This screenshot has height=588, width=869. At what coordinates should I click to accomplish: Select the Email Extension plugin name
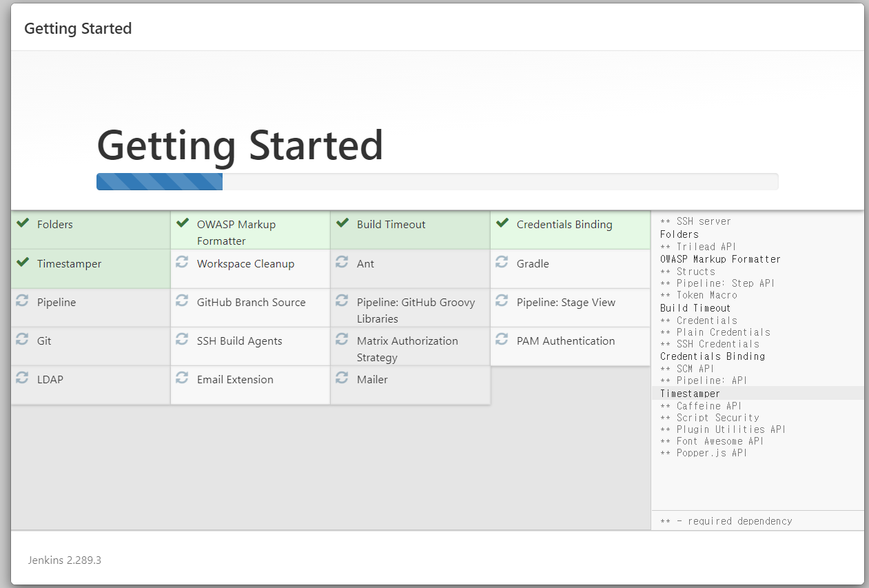coord(235,380)
